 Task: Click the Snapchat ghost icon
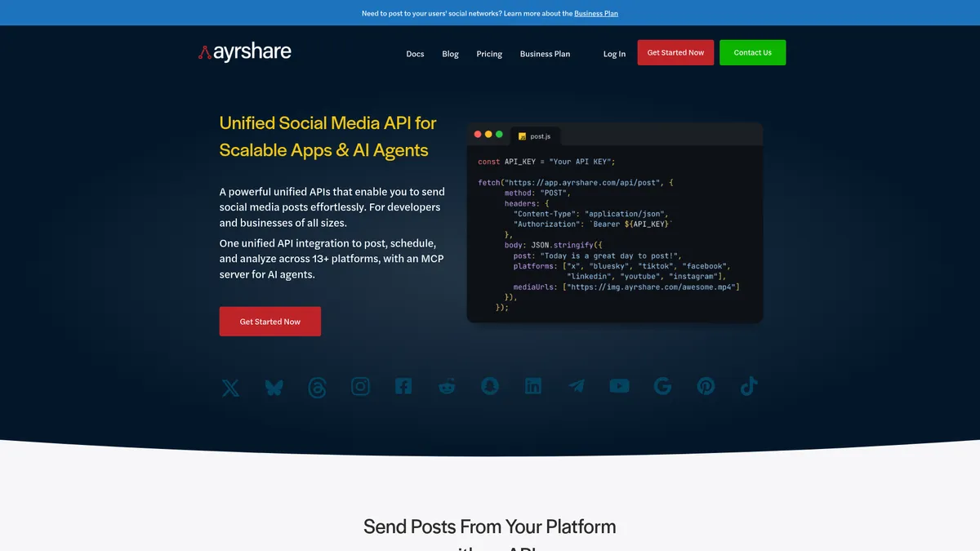coord(490,387)
